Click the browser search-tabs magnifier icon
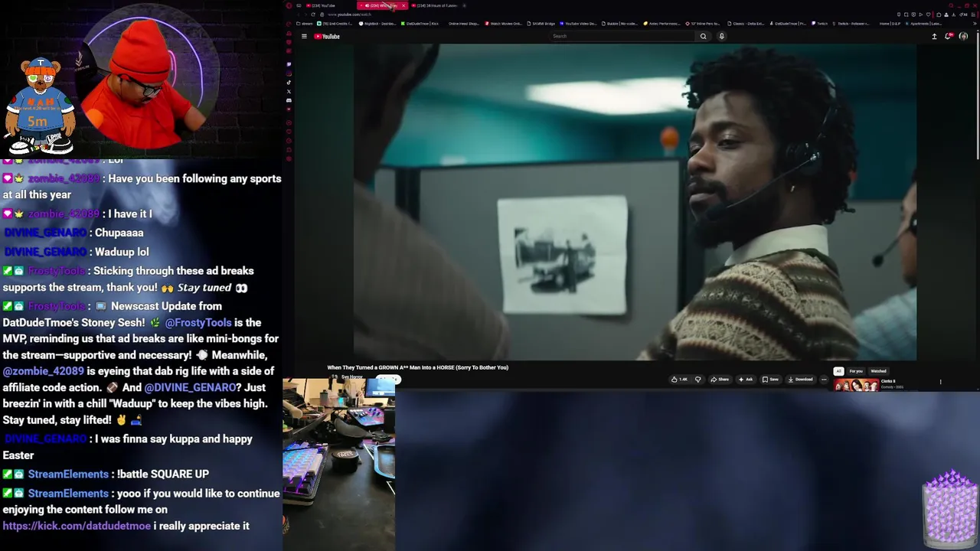The height and width of the screenshot is (551, 980). (951, 5)
